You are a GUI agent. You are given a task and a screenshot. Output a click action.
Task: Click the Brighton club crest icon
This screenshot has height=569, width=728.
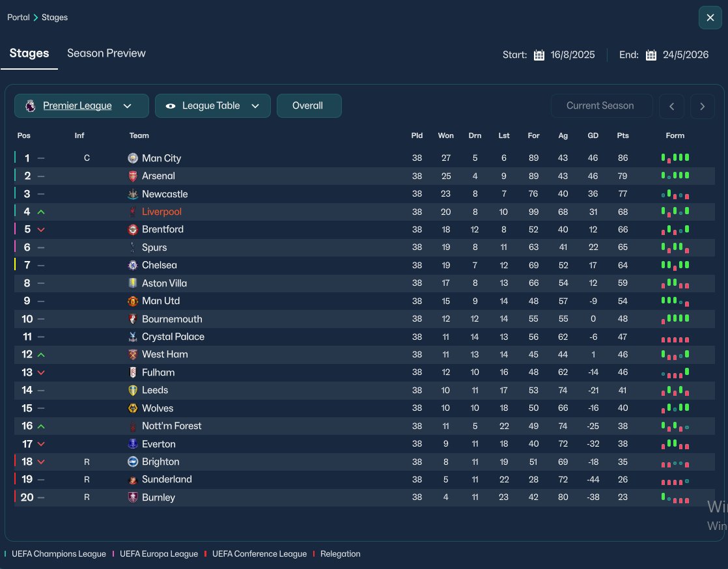tap(133, 462)
